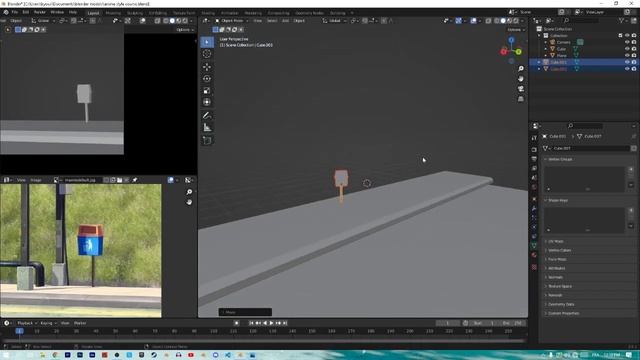Image resolution: width=640 pixels, height=360 pixels.
Task: Click the pan hand icon in main viewport
Action: click(x=521, y=78)
